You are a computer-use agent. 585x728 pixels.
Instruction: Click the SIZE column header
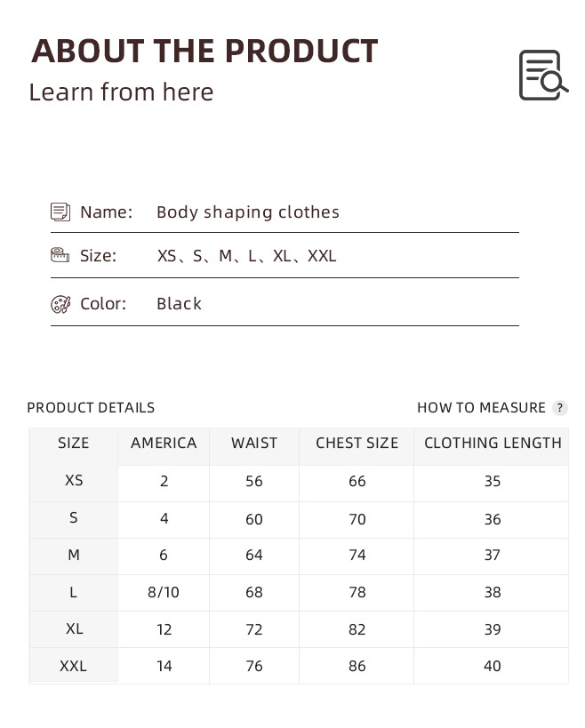(x=74, y=443)
